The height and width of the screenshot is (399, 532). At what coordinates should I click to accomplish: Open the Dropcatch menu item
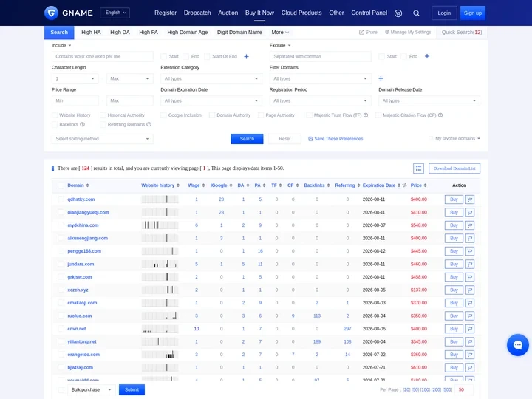click(x=197, y=13)
